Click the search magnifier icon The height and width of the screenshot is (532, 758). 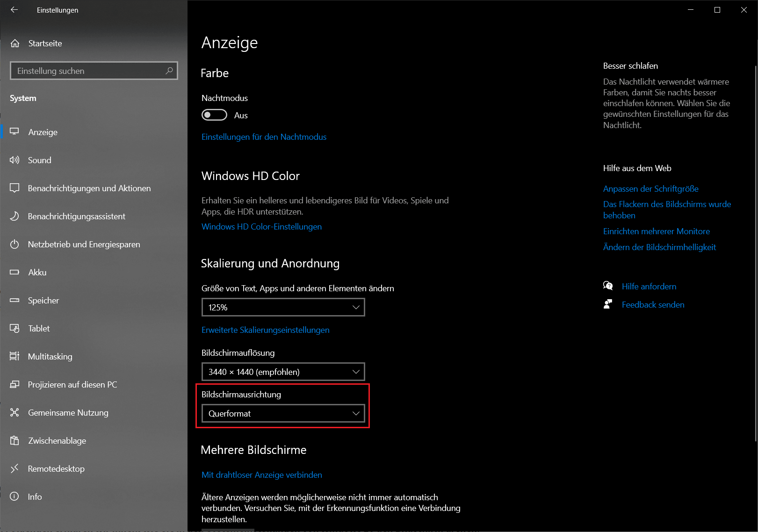pos(169,71)
